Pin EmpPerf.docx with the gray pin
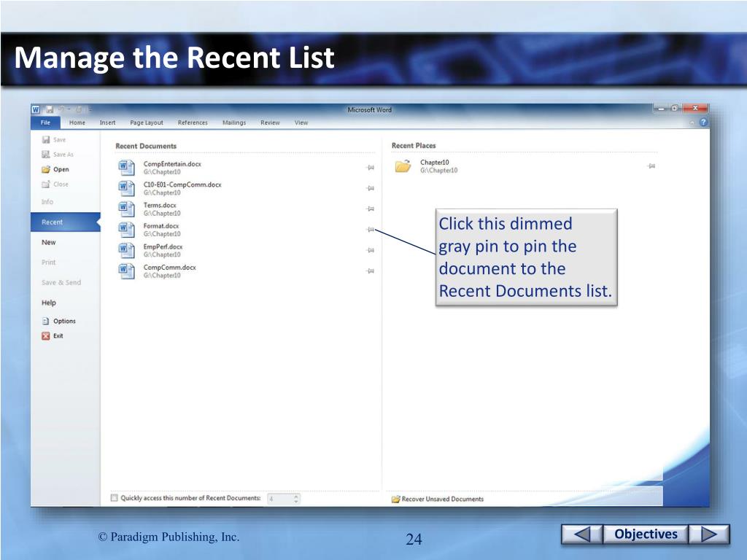Screen dimensions: 747x560 370,250
